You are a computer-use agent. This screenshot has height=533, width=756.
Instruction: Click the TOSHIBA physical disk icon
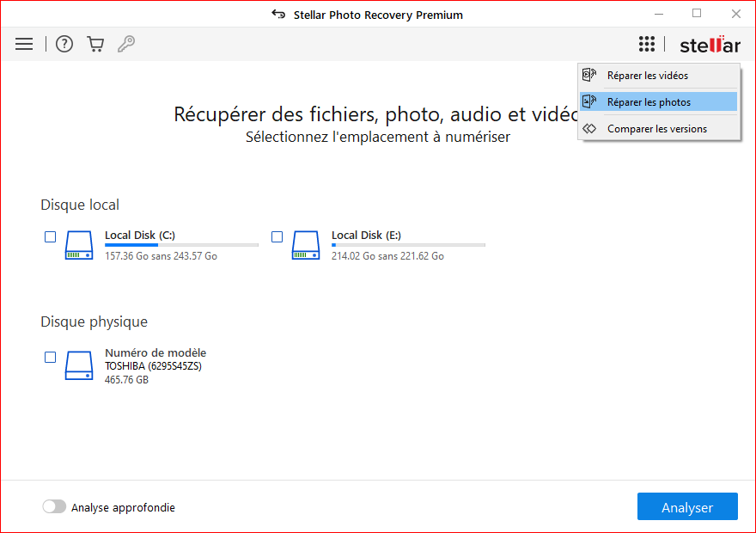click(79, 365)
